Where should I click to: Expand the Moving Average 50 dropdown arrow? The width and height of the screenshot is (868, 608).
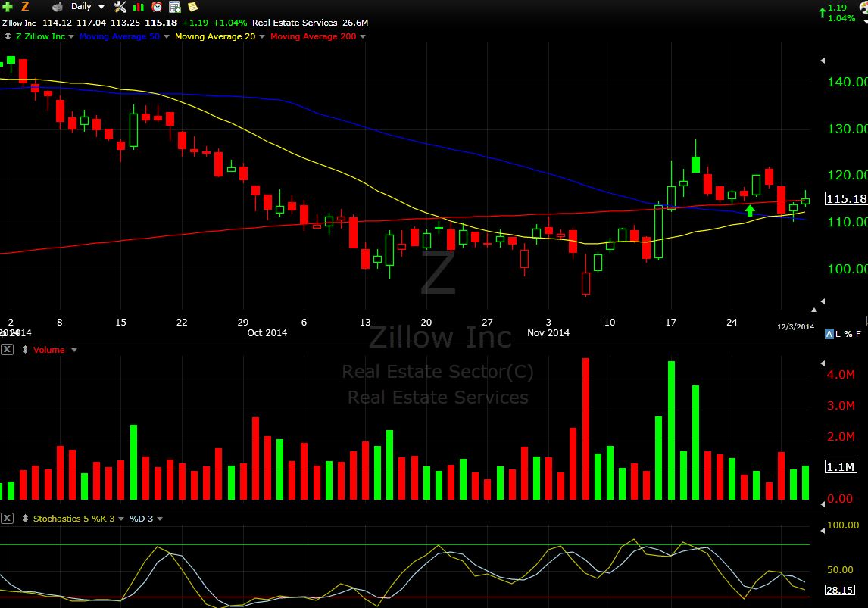click(x=166, y=36)
